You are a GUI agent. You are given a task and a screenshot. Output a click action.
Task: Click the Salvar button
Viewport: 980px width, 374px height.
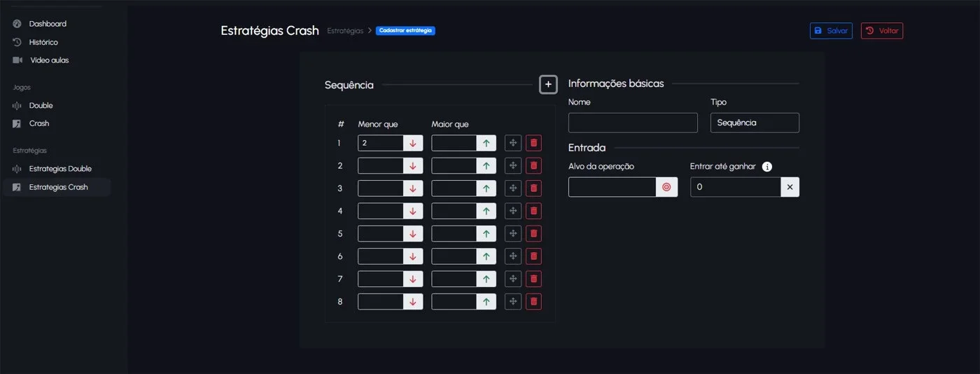click(831, 31)
